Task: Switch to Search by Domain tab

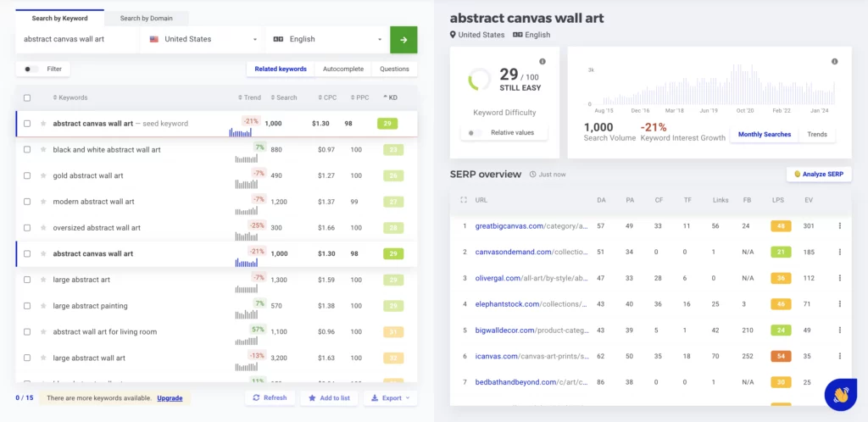Action: (147, 18)
